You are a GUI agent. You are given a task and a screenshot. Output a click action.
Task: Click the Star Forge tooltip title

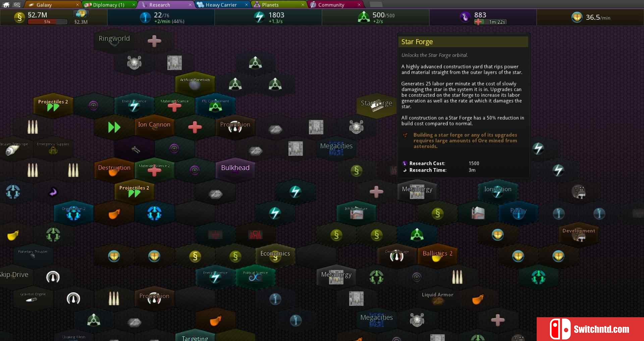coord(417,42)
